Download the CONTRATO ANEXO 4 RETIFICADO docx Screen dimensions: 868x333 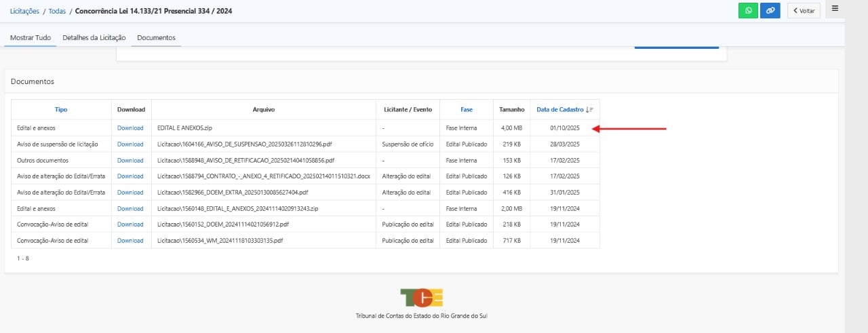click(x=130, y=176)
